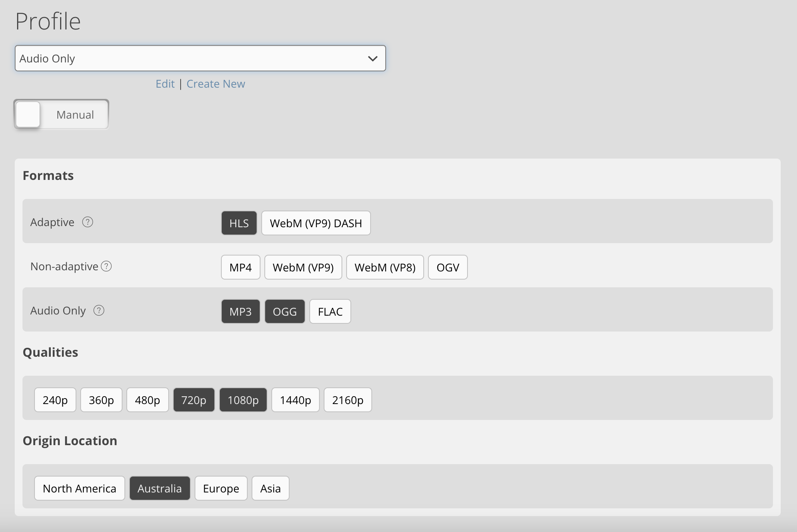Deselect the 720p quality
Image resolution: width=797 pixels, height=532 pixels.
(194, 400)
